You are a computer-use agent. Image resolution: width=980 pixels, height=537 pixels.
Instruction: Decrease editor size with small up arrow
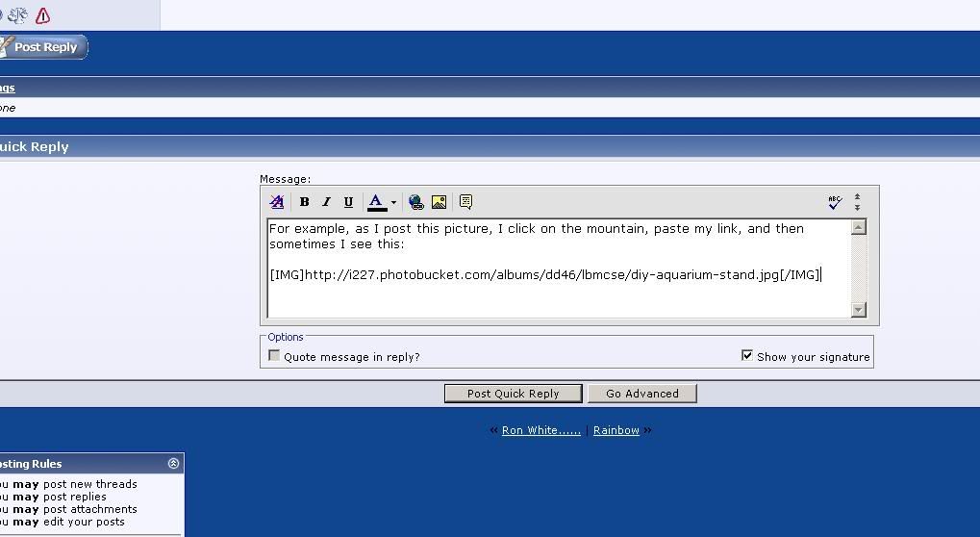(858, 197)
